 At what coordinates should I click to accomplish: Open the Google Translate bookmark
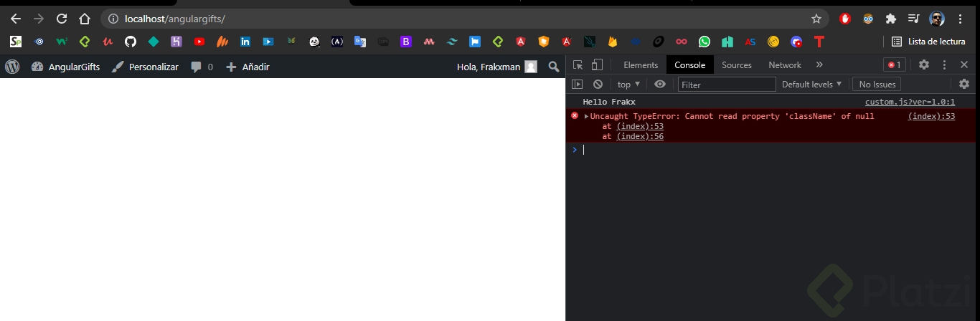(x=360, y=42)
